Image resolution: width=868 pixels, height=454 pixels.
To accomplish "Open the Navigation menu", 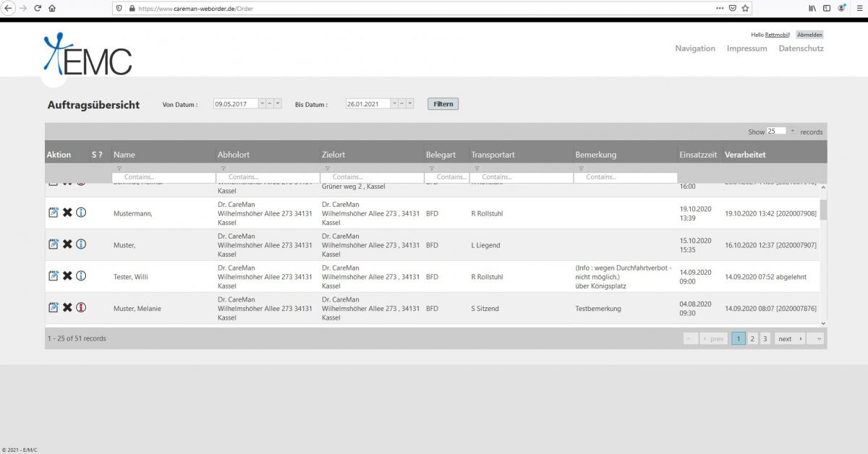I will (695, 48).
